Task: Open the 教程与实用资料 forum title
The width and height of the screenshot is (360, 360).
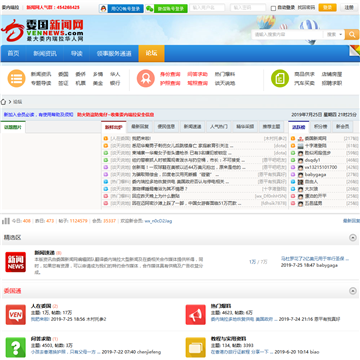Action: point(228,339)
